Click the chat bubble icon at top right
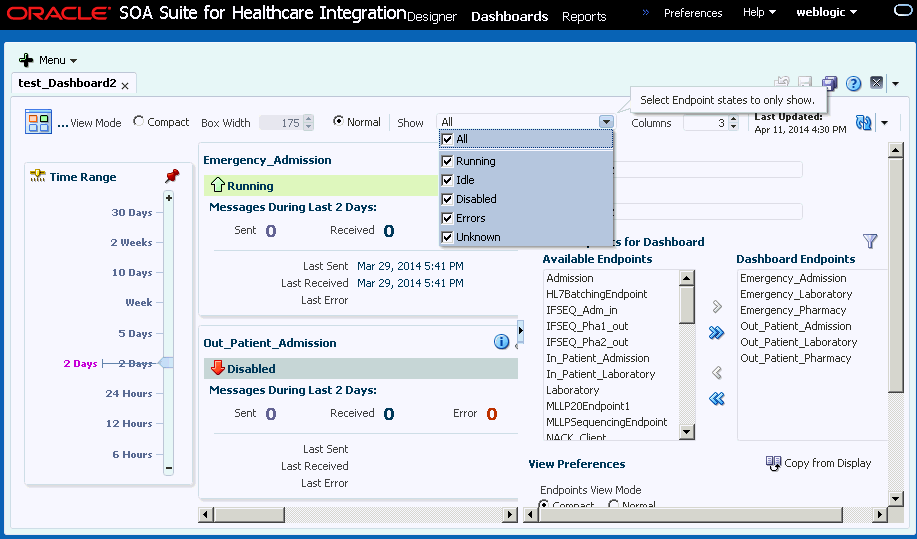 902,11
